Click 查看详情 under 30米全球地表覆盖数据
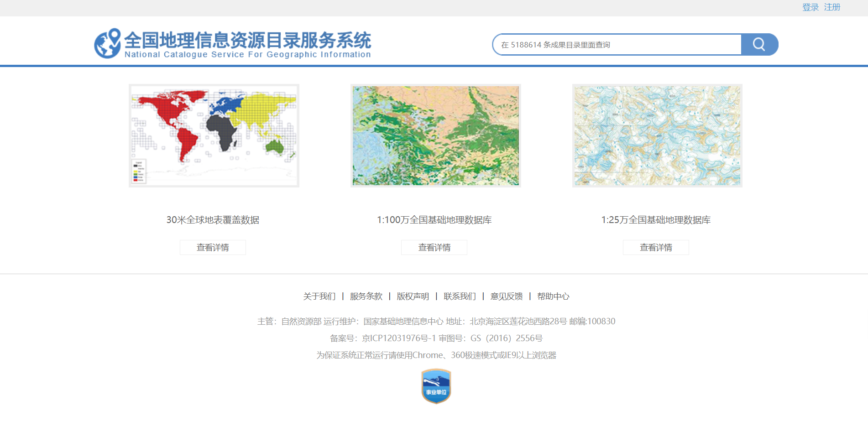 pos(213,247)
